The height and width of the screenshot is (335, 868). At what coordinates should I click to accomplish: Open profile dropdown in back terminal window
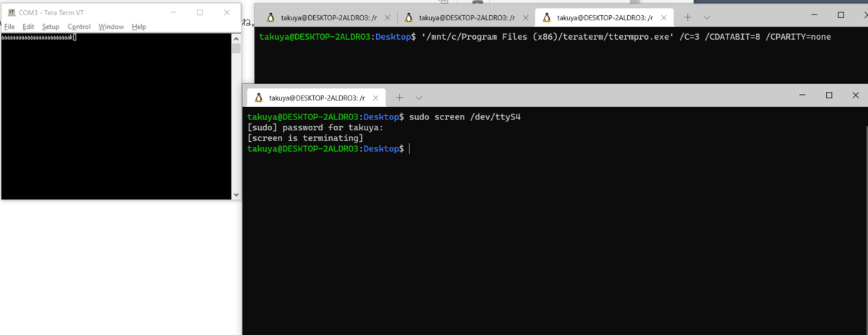pyautogui.click(x=707, y=17)
